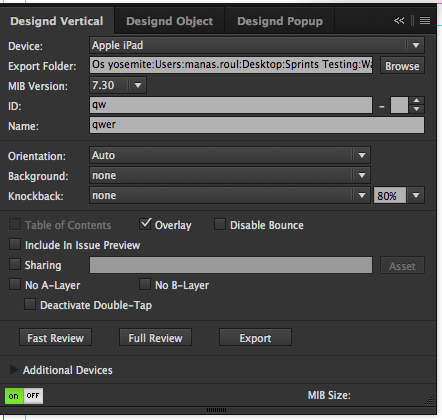This screenshot has width=442, height=420.
Task: Click the Sharing text field
Action: coord(231,265)
